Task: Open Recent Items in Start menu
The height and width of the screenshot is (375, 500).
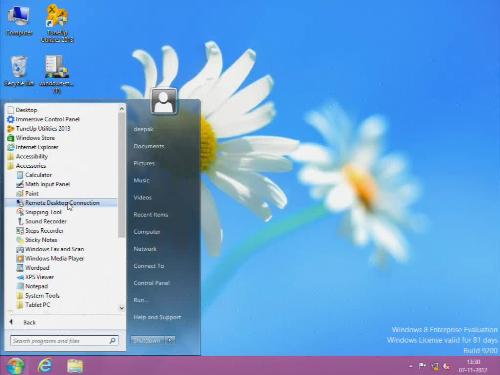Action: point(151,215)
